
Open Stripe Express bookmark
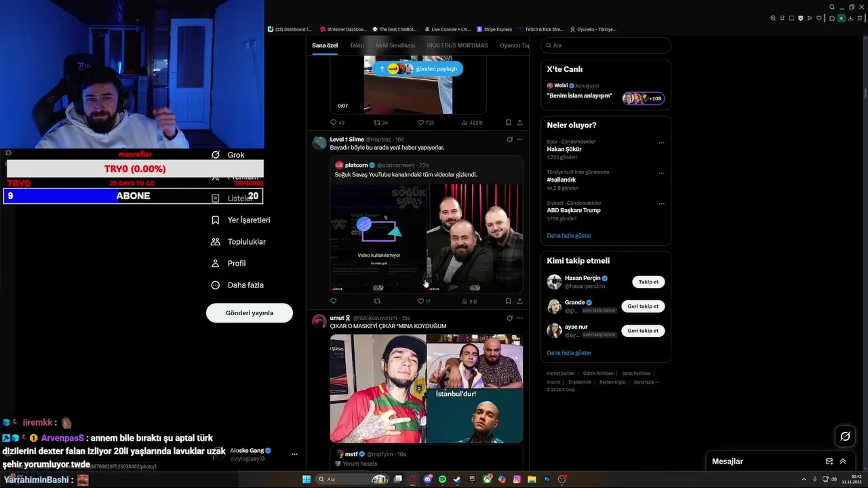494,29
